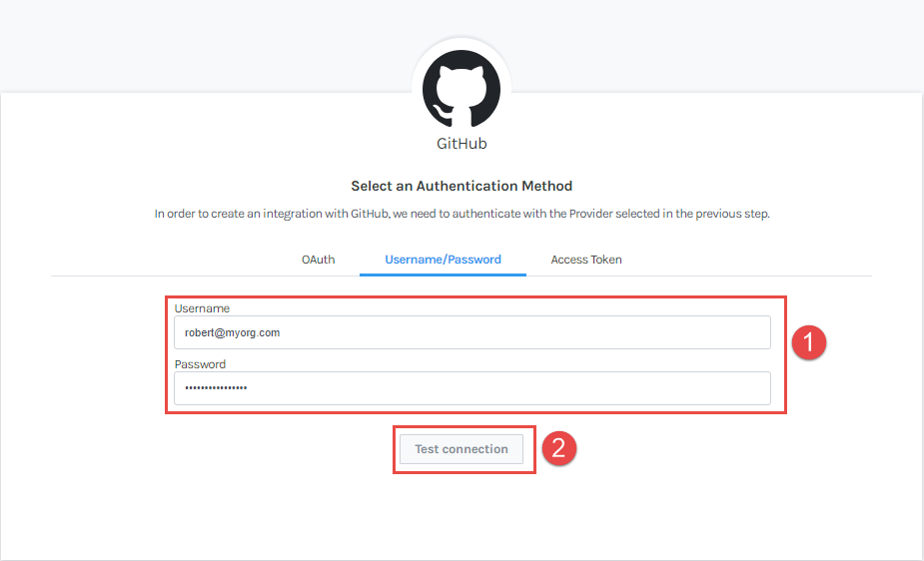Image resolution: width=924 pixels, height=561 pixels.
Task: Click the word Provider in the description
Action: [591, 214]
